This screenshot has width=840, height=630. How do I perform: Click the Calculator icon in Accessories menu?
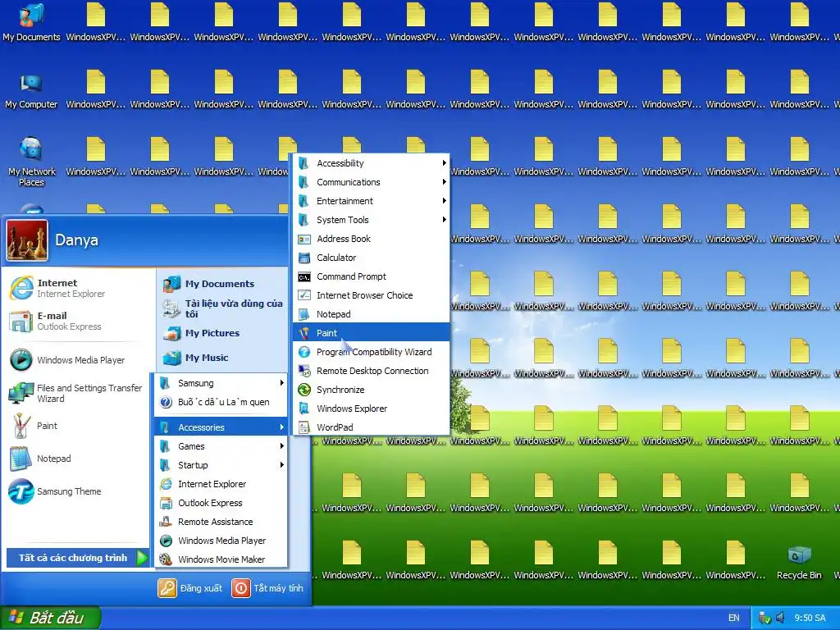[304, 258]
